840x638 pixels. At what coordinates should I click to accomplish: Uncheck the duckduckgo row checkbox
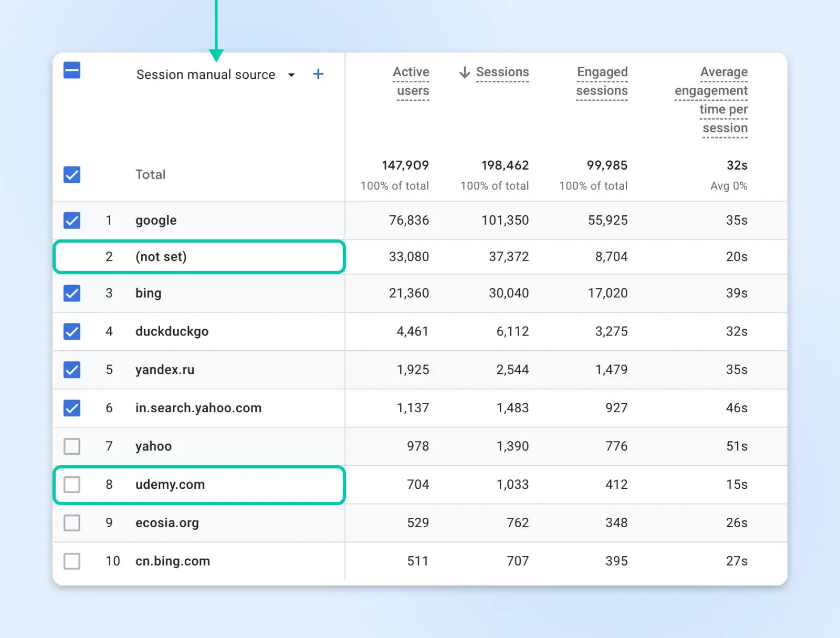tap(72, 331)
